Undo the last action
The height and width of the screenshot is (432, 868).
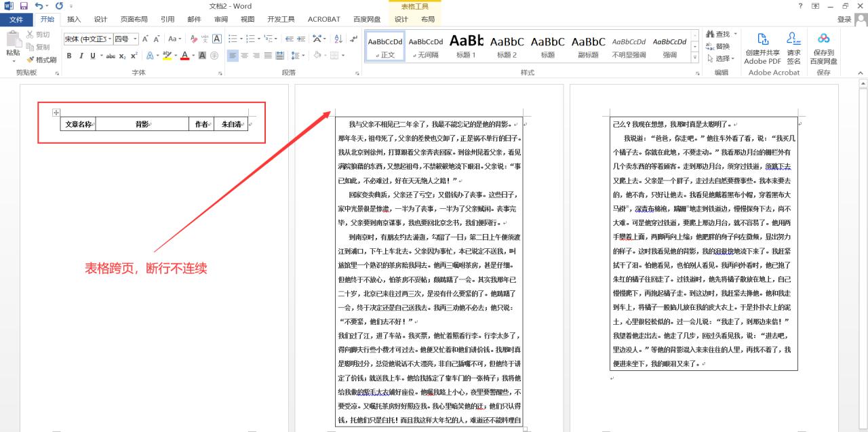click(38, 6)
